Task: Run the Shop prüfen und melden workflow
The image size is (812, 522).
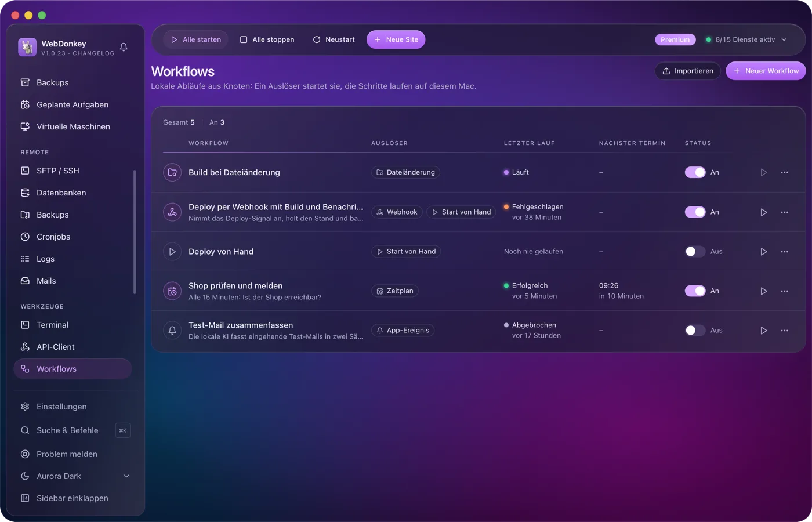Action: point(764,291)
